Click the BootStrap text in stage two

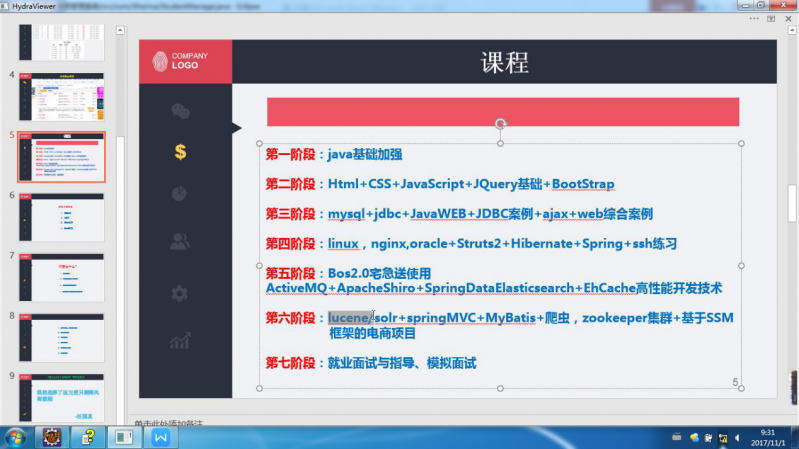[583, 185]
